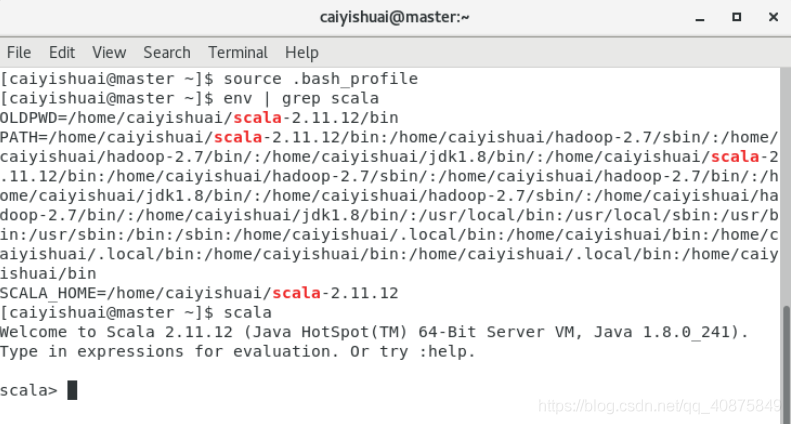
Task: Click the OLDPWD output line
Action: pos(200,117)
